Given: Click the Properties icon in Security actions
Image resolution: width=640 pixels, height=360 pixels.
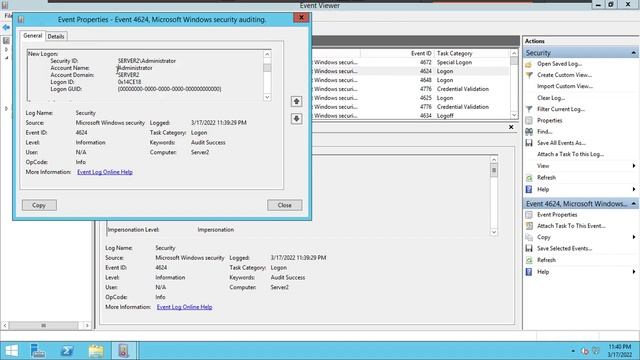Looking at the screenshot, I should [x=529, y=120].
